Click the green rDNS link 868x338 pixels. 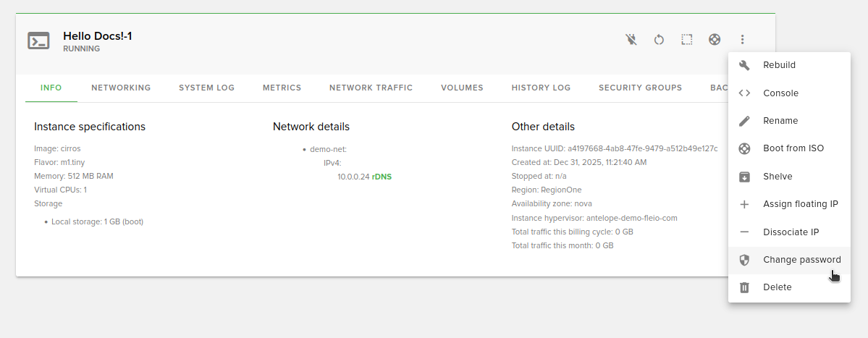382,177
